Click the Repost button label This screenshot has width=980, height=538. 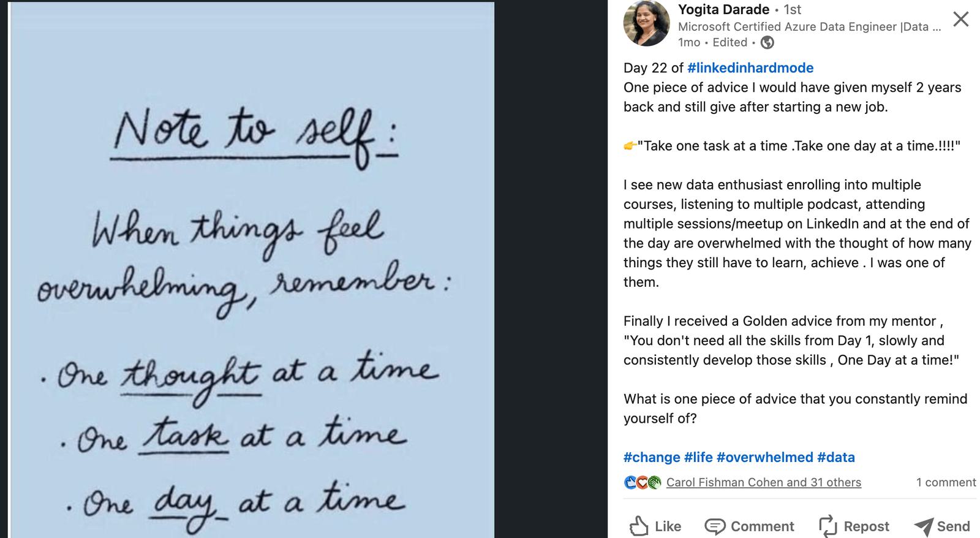pos(866,526)
